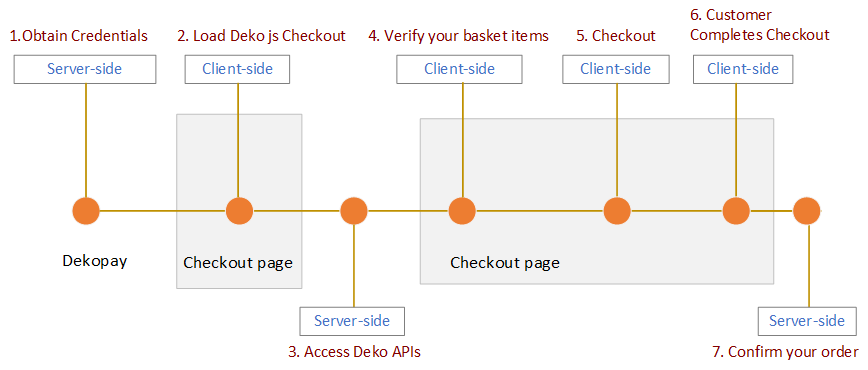The height and width of the screenshot is (370, 868).
Task: Click Server-side box under Obtain Credentials
Action: pos(85,69)
